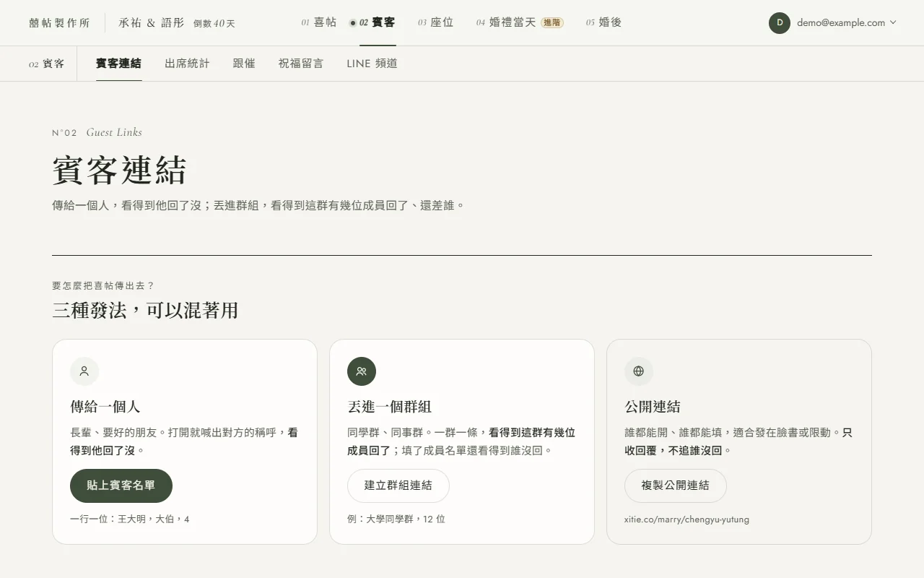Click the couple name 承祐 & 語彤
This screenshot has height=578, width=924.
152,23
